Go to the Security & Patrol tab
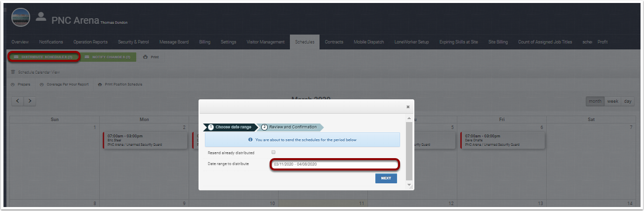This screenshot has height=211, width=644. (133, 42)
